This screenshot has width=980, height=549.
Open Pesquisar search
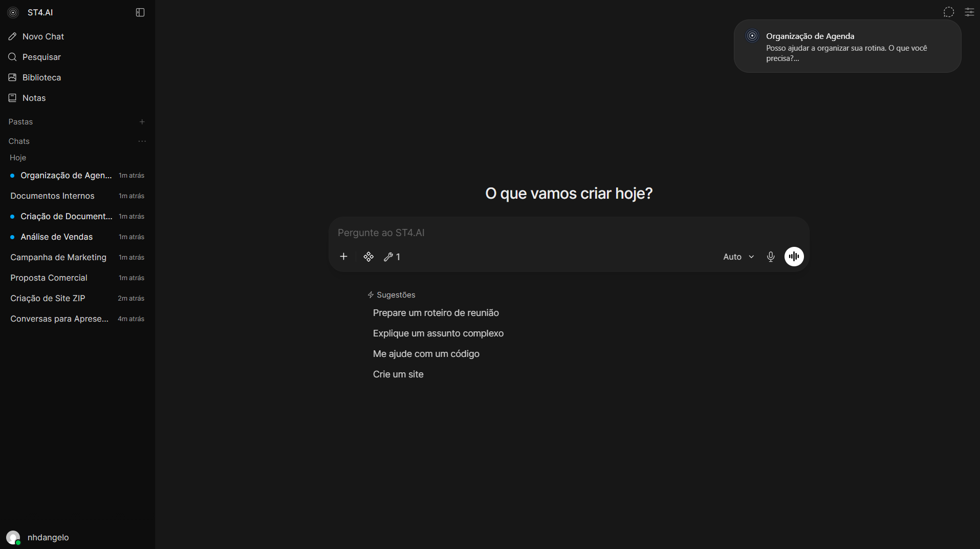coord(77,57)
